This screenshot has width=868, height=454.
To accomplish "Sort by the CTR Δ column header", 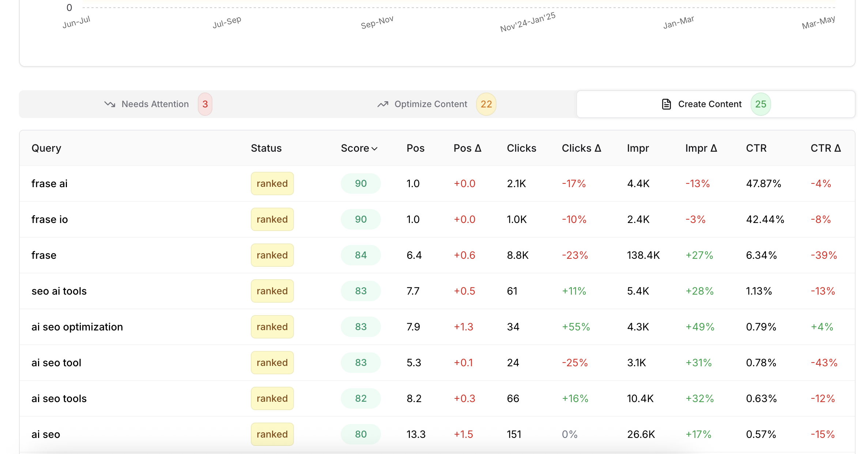I will tap(826, 148).
